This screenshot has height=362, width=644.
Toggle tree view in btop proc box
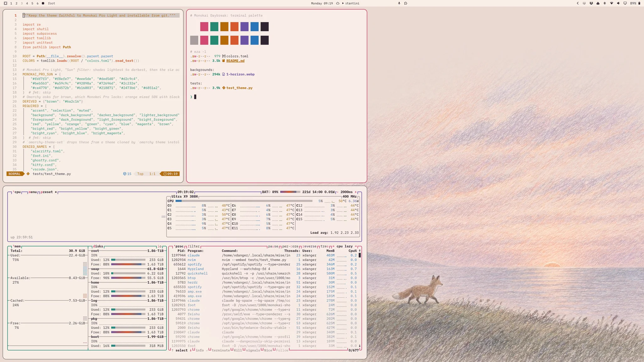(x=324, y=246)
